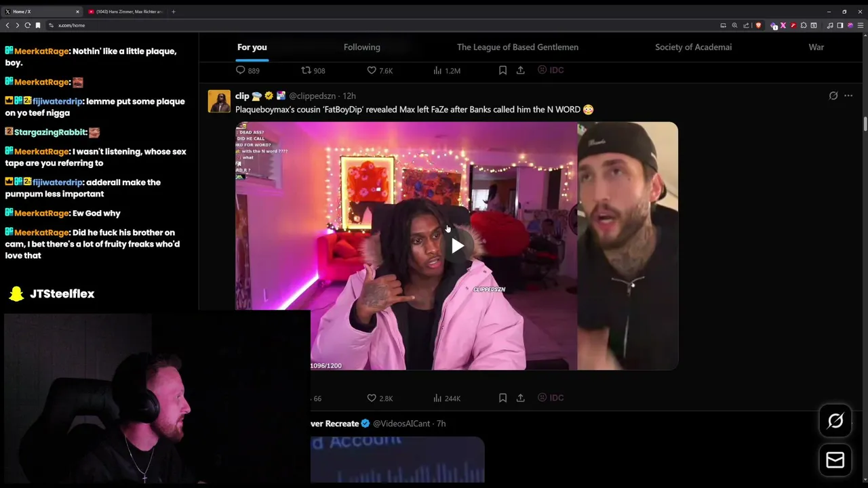Screen dimensions: 868x488
Task: Open more options menu on clippedszn post
Action: [x=848, y=96]
